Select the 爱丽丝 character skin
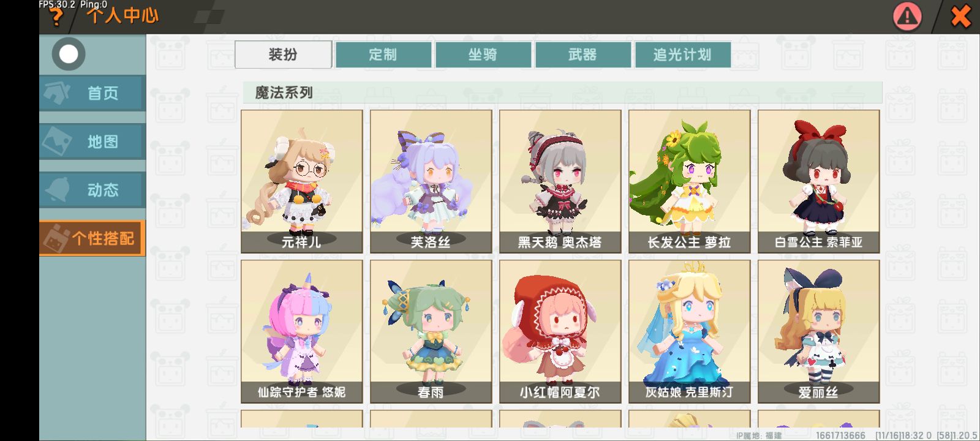 click(818, 331)
